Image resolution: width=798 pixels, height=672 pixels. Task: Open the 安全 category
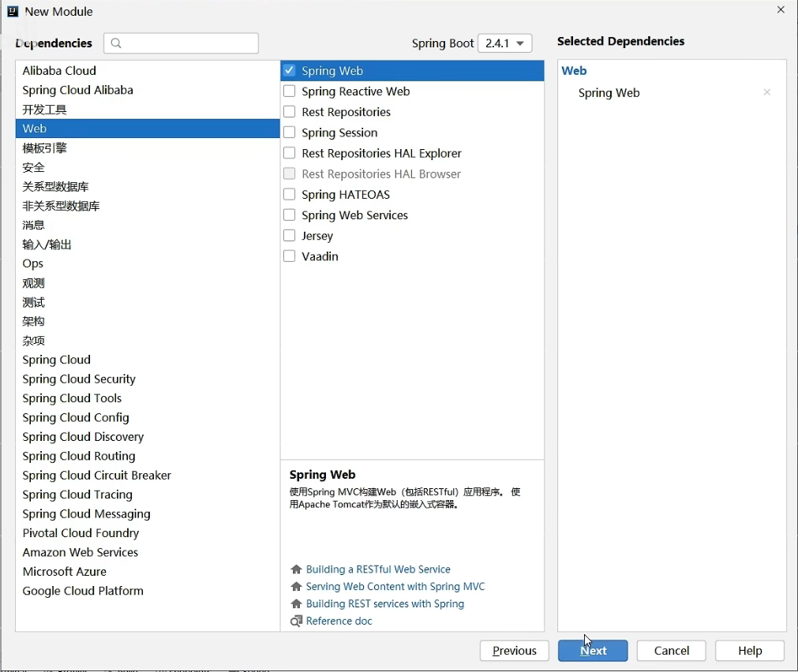coord(148,167)
